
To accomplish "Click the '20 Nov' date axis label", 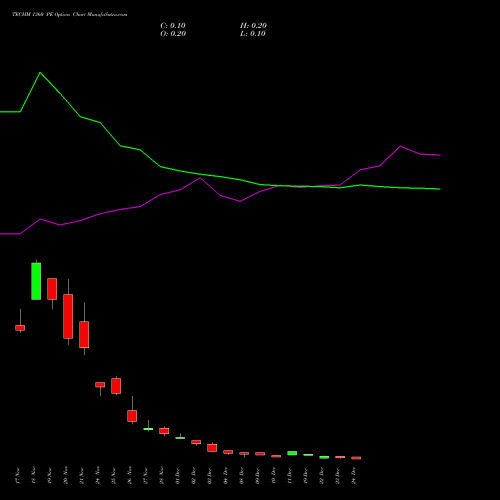I will tap(66, 475).
